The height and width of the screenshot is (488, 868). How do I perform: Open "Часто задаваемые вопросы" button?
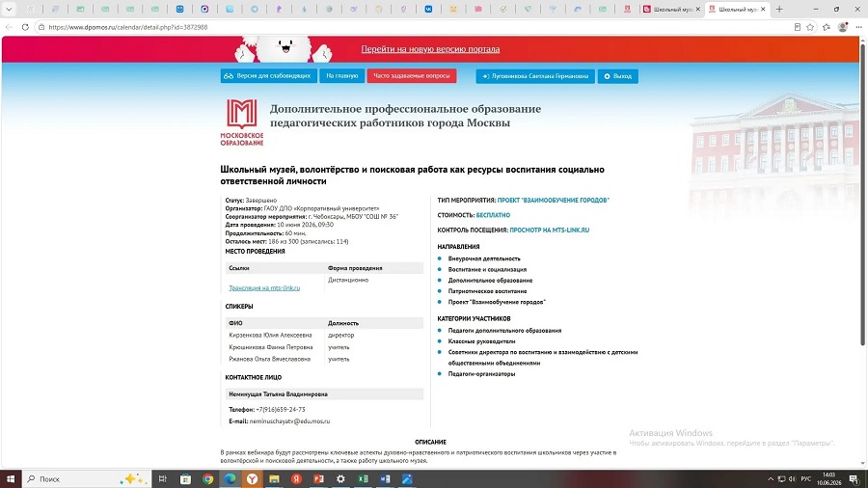[x=412, y=76]
